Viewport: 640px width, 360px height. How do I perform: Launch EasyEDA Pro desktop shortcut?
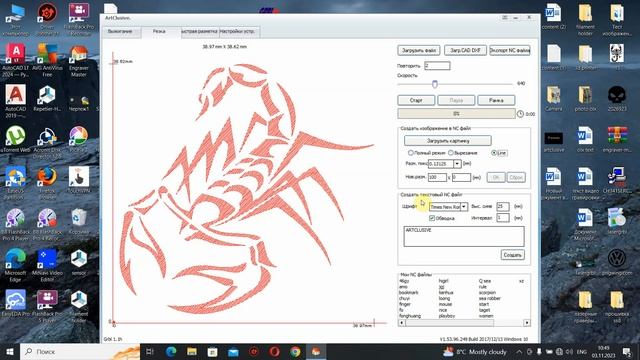click(16, 303)
